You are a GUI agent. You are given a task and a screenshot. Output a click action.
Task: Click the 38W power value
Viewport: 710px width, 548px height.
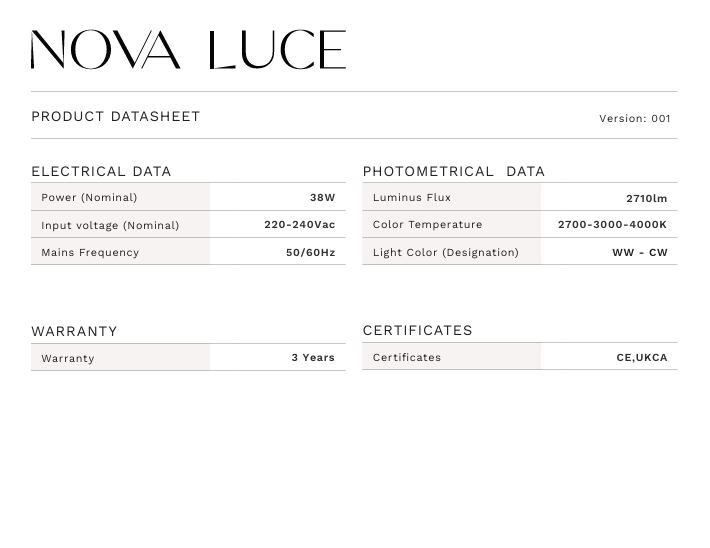322,198
